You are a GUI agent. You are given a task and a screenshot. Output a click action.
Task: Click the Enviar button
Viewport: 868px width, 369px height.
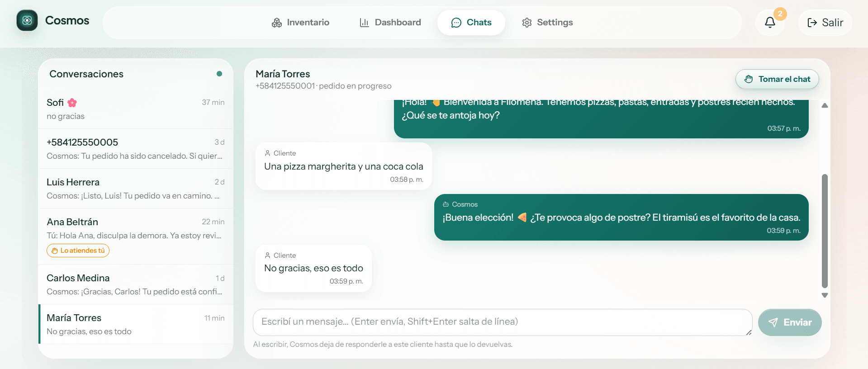(790, 322)
